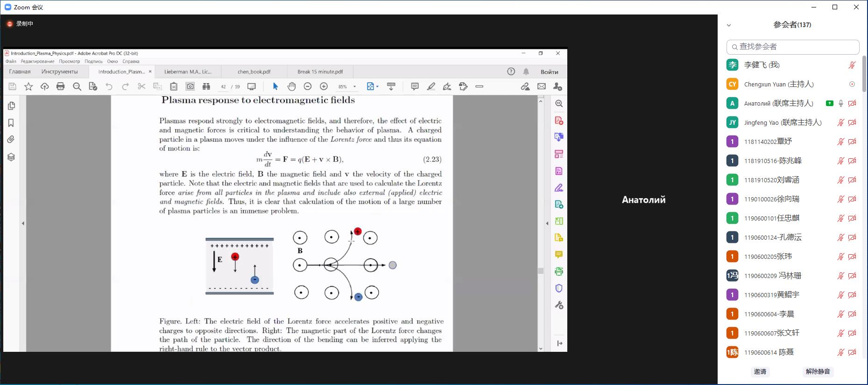Collapse the participants panel using chevron
Image resolution: width=868 pixels, height=385 pixels.
[729, 25]
